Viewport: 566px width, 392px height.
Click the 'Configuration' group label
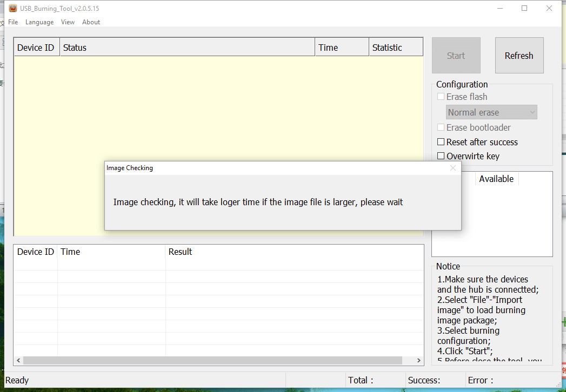click(462, 84)
